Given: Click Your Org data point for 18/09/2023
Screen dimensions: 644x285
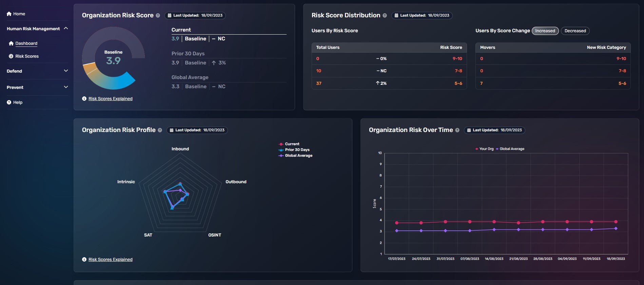Looking at the screenshot, I should [x=616, y=222].
